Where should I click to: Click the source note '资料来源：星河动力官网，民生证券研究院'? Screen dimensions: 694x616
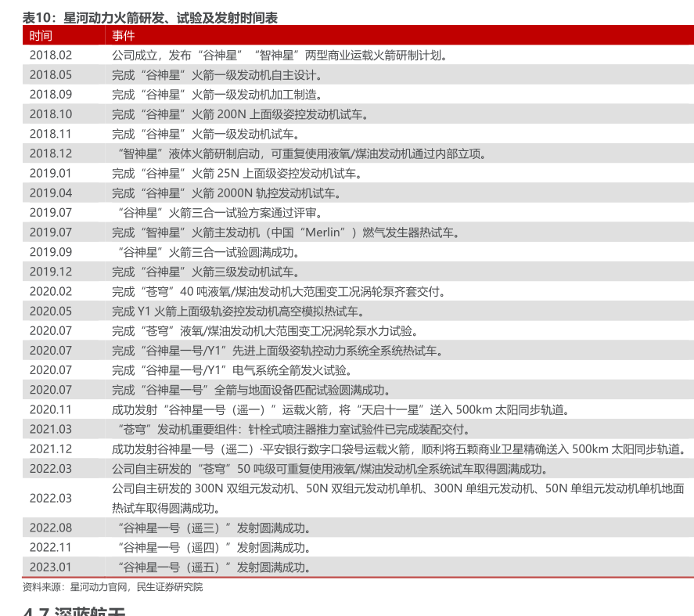coord(113,587)
